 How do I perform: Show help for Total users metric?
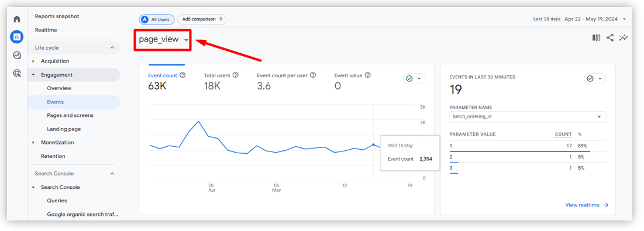pos(236,75)
